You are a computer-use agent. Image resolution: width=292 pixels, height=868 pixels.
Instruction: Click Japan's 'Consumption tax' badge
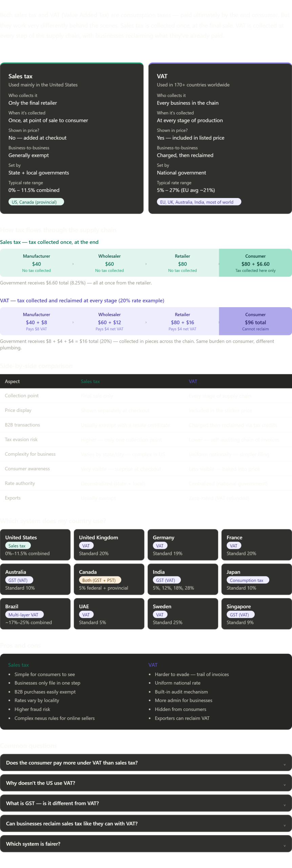tap(248, 580)
